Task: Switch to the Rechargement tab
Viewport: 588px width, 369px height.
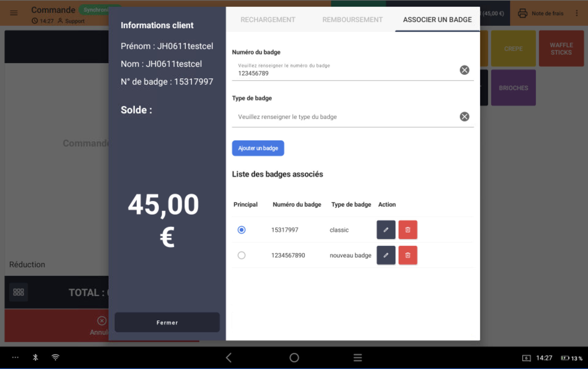Action: [268, 20]
